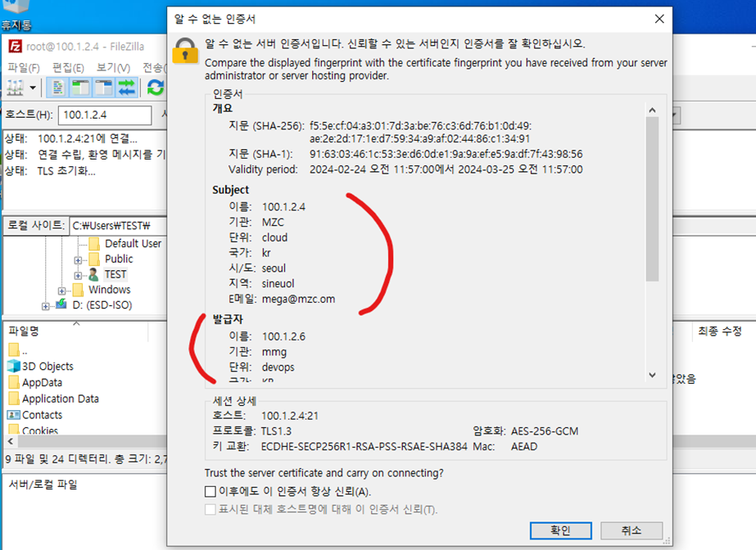Click the Default User folder icon
The height and width of the screenshot is (550, 756).
point(94,244)
